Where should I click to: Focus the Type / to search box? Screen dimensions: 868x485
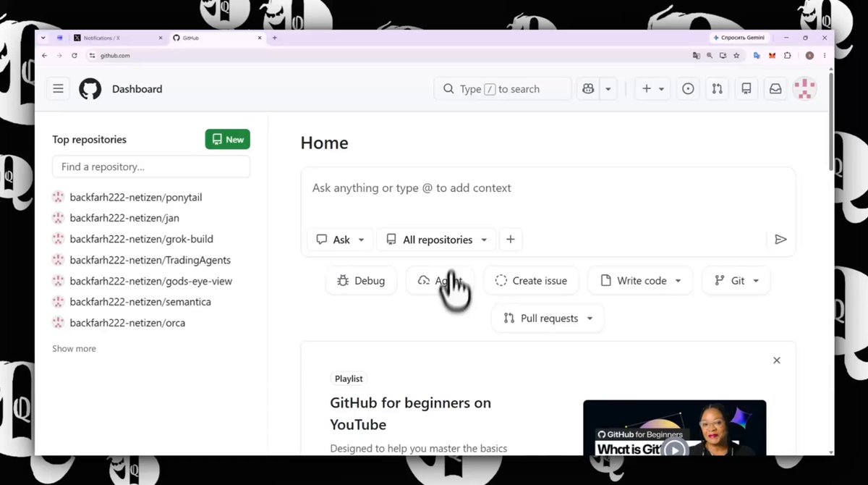[x=503, y=89]
